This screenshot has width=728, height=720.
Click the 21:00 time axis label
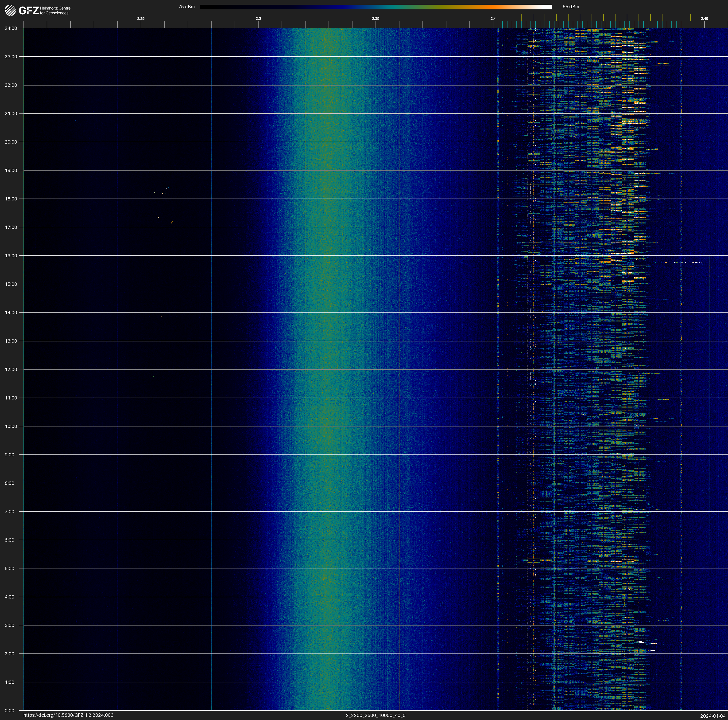pos(11,113)
